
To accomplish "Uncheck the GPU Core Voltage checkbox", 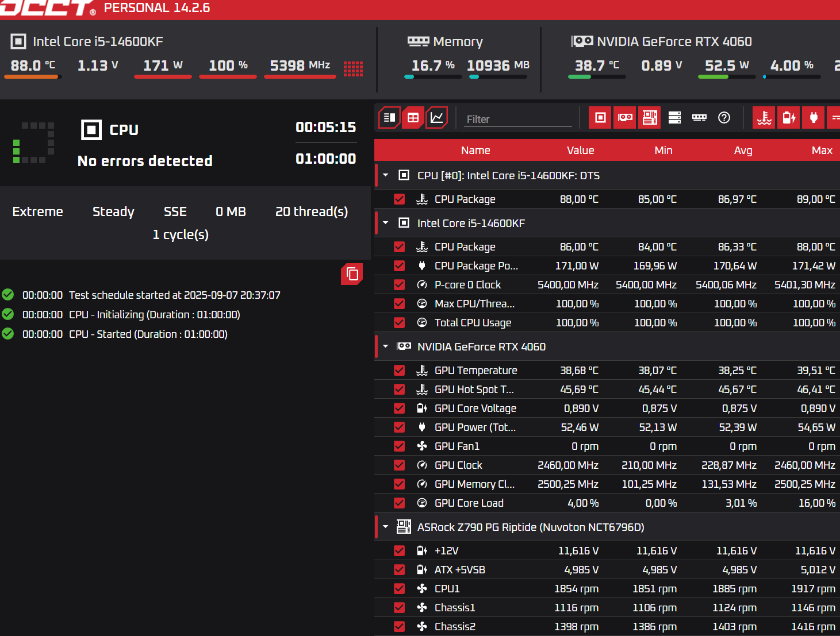I will pyautogui.click(x=399, y=408).
